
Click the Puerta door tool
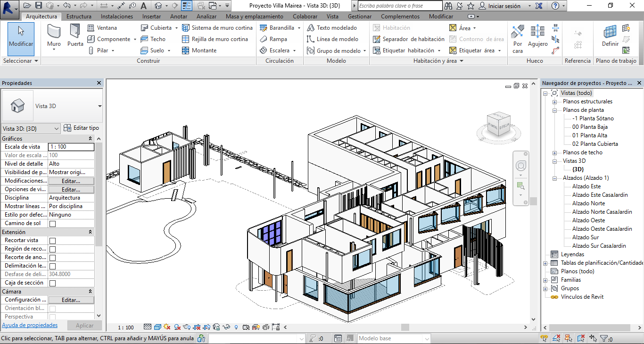pyautogui.click(x=75, y=36)
